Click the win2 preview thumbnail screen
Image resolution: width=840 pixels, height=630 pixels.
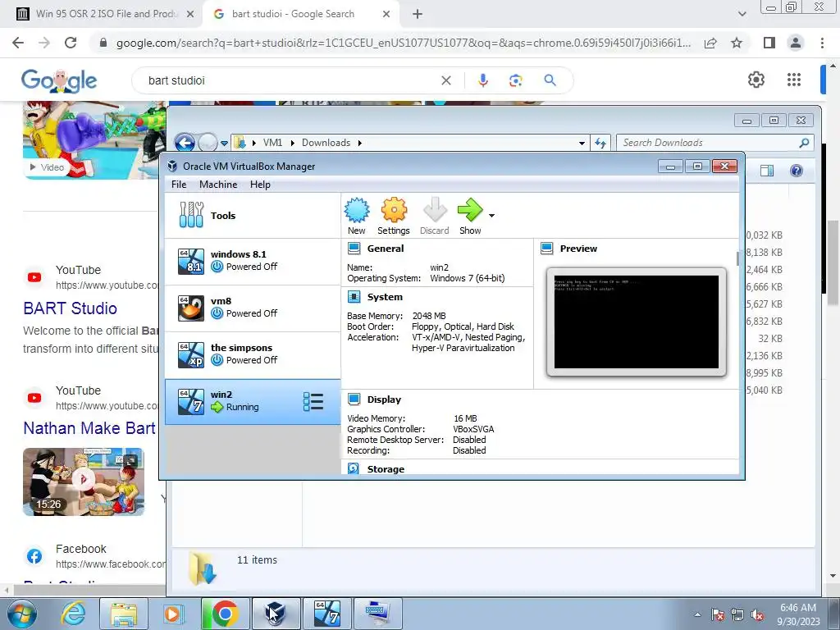637,322
